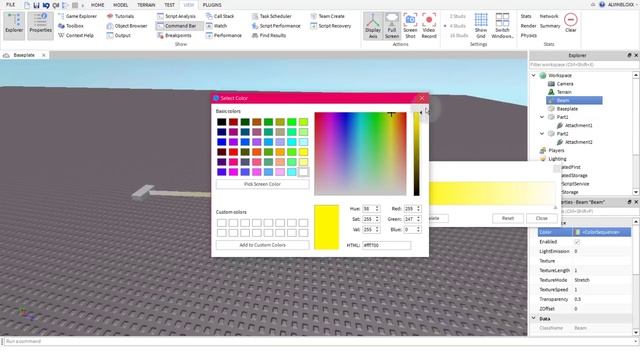Viewport: 640px width, 360px height.
Task: Open Team Create panel
Action: 327,16
